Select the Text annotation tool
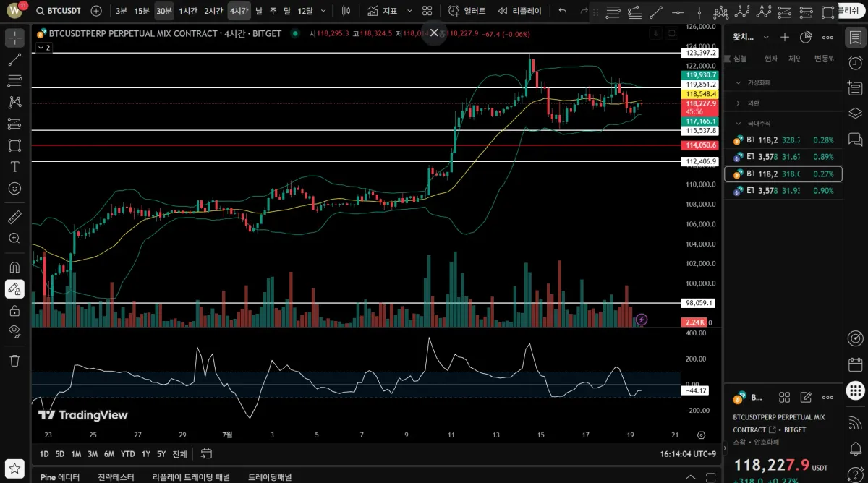This screenshot has height=483, width=868. [14, 166]
